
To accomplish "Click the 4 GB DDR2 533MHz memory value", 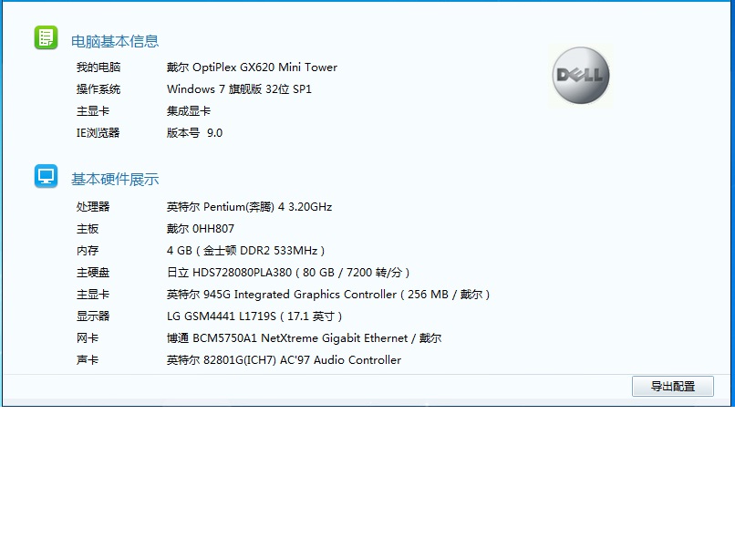I will click(245, 251).
